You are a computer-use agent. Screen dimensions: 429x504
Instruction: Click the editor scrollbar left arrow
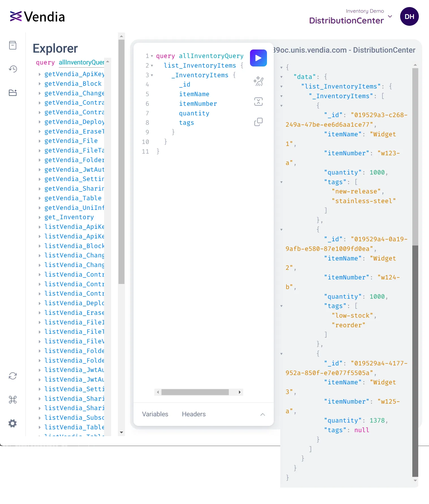158,392
